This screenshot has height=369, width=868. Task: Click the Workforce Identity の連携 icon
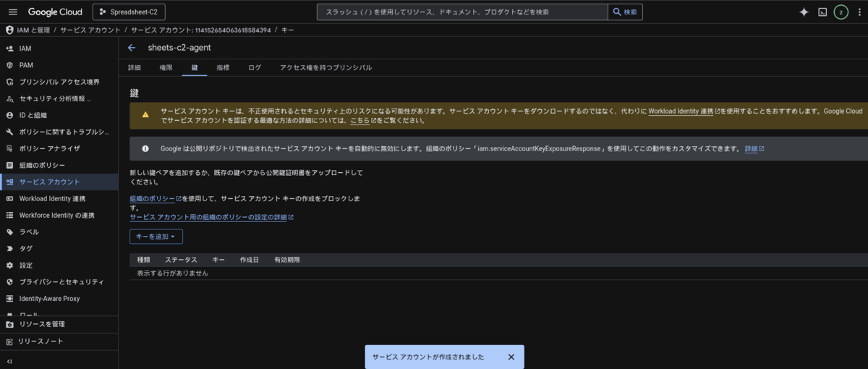9,215
